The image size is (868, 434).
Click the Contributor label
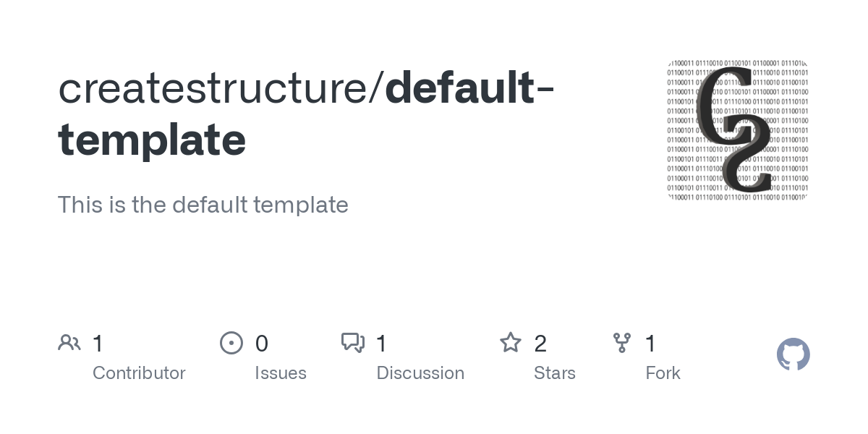pos(139,373)
